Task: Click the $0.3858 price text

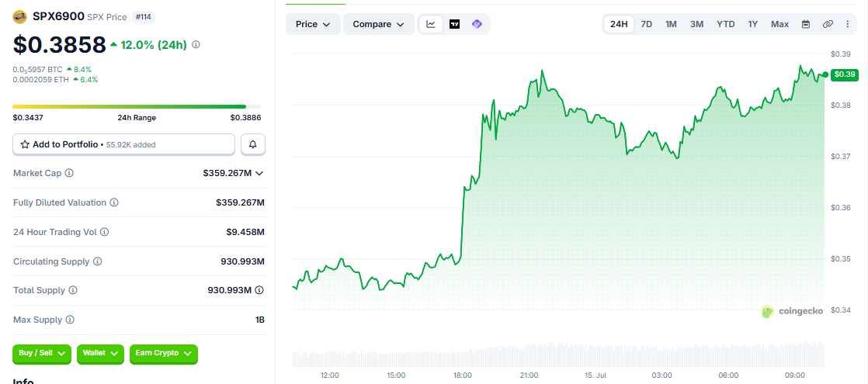Action: tap(59, 45)
